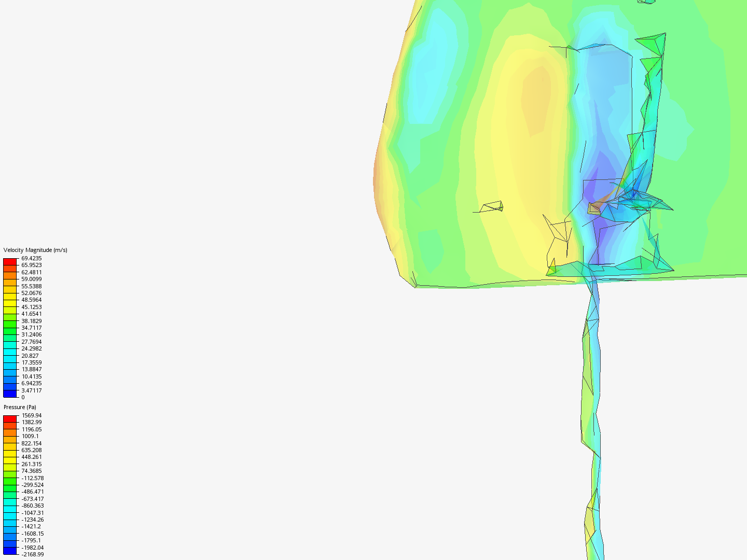Select velocity legend value 65.9523
This screenshot has width=747, height=560.
[32, 265]
